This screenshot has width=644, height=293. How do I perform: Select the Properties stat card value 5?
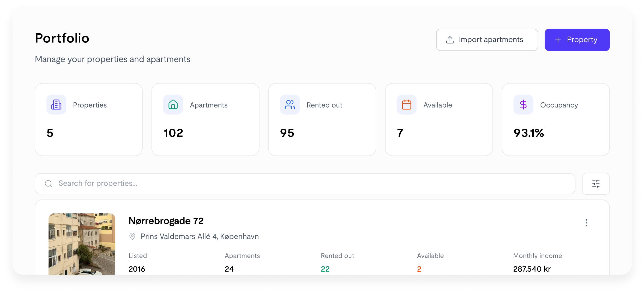(x=50, y=133)
